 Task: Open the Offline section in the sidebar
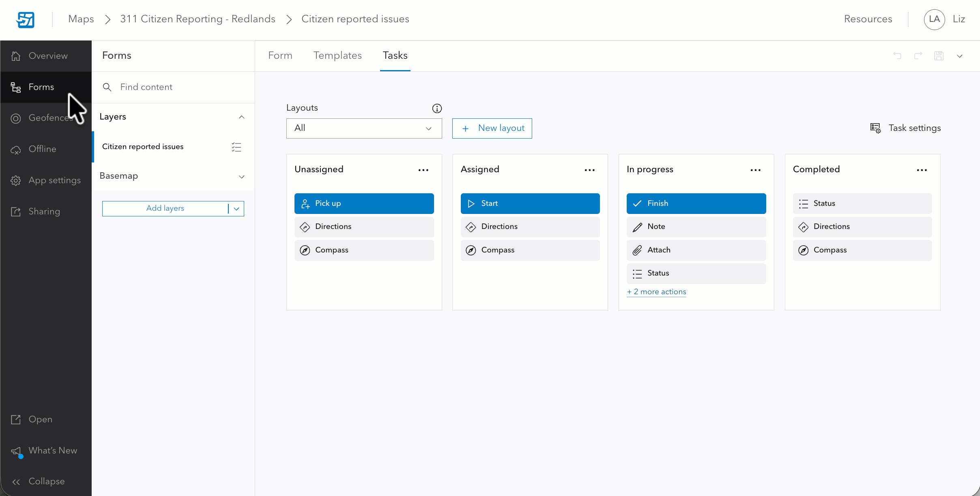pos(42,149)
